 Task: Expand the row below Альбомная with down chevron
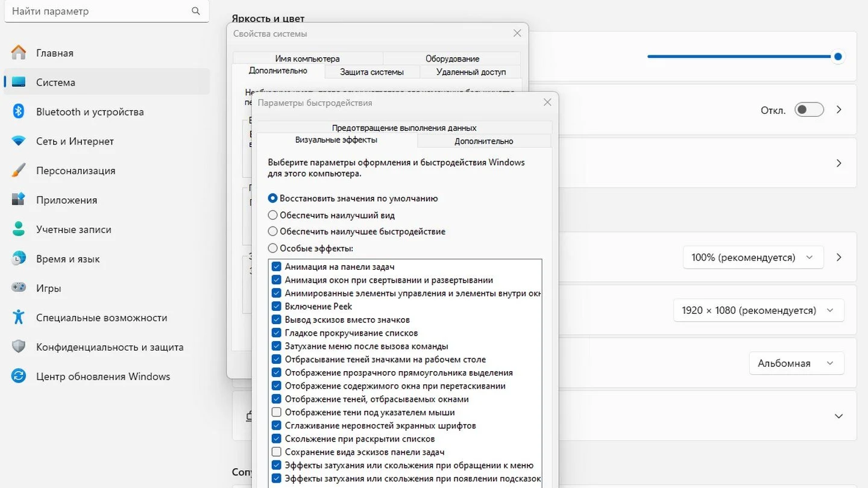pos(838,416)
